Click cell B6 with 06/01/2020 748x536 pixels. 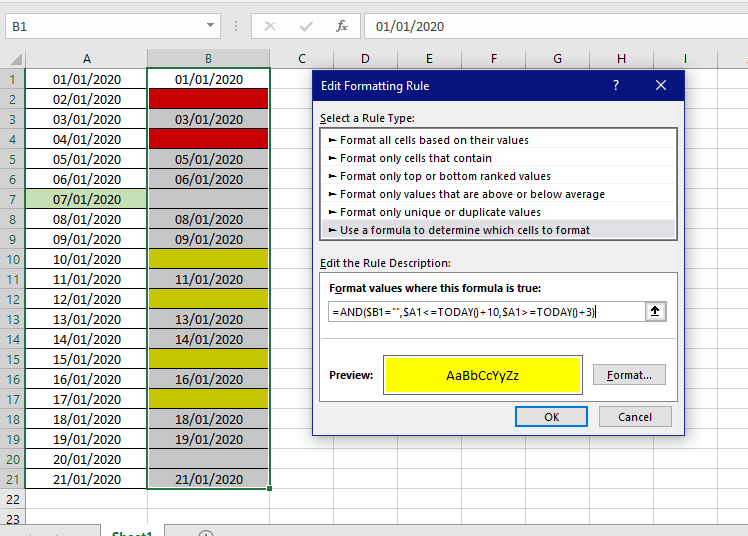[208, 179]
